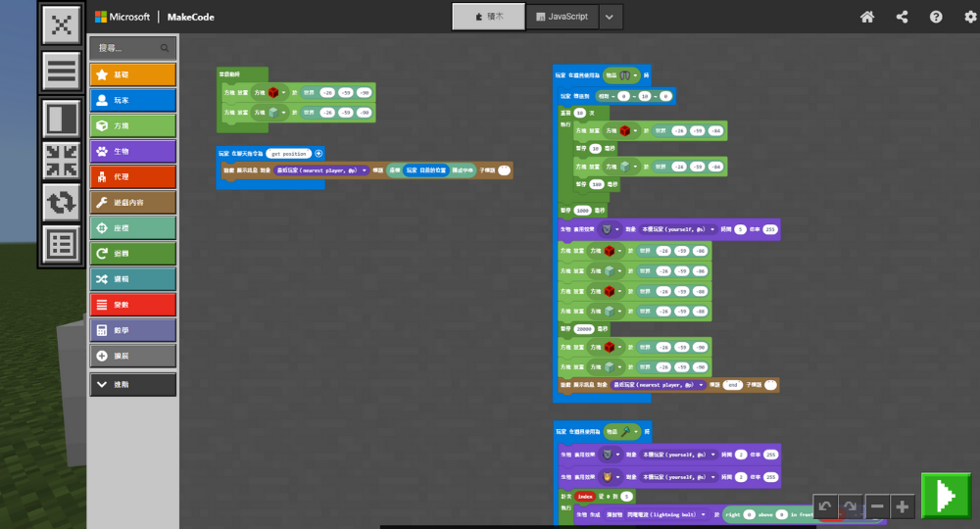
Task: Open the help question mark icon
Action: click(x=936, y=17)
